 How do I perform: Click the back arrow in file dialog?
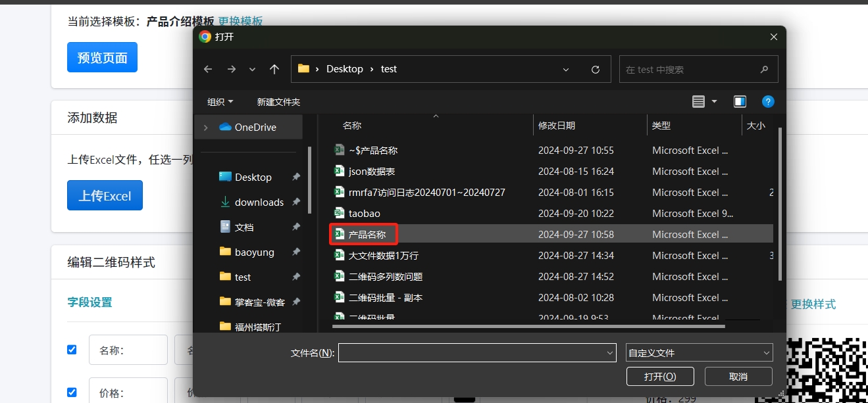[208, 69]
